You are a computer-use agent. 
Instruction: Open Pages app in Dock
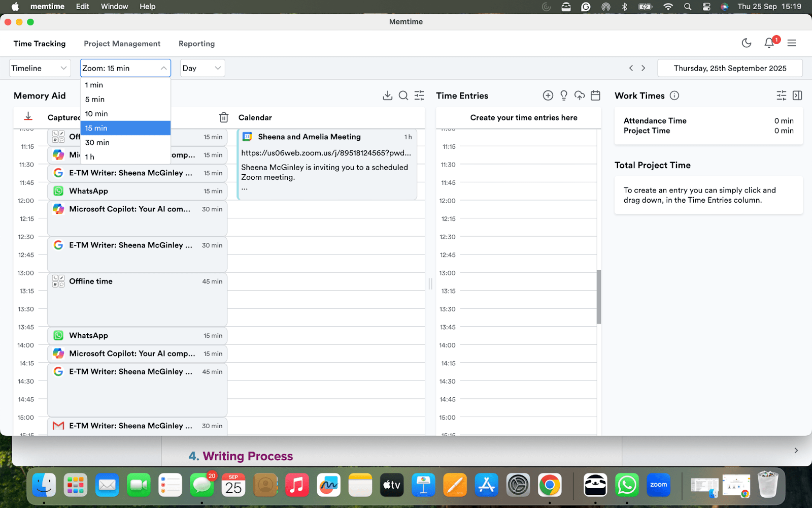click(455, 486)
